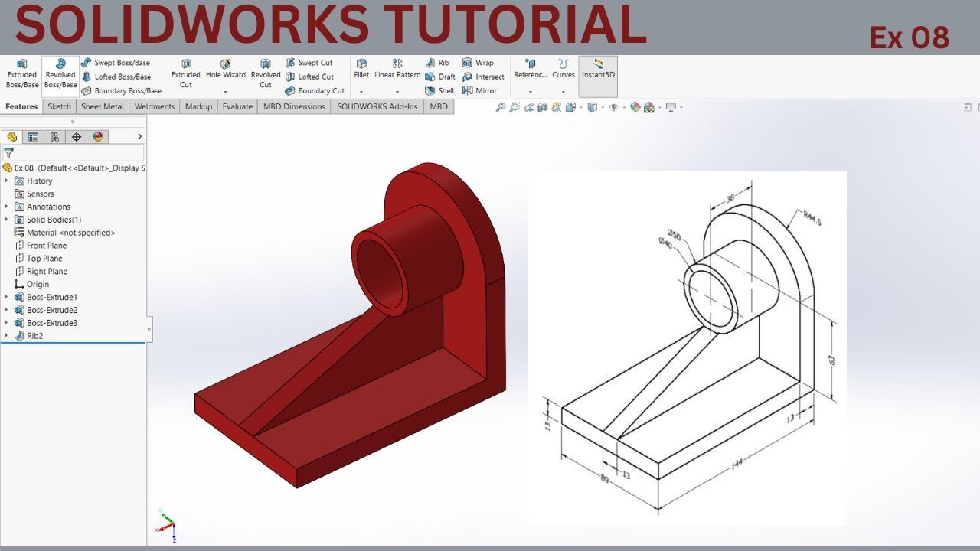Select the Mirror feature tool
This screenshot has width=980, height=551.
(480, 90)
